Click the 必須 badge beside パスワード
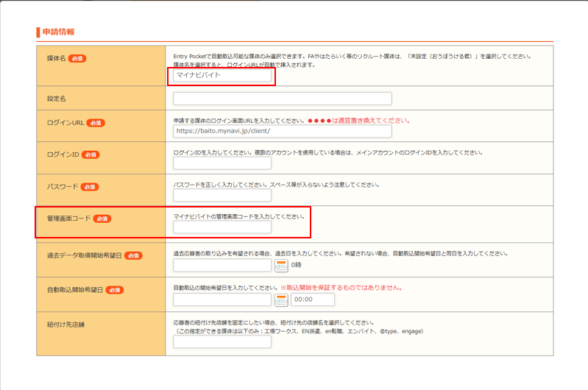Image resolution: width=588 pixels, height=390 pixels. pyautogui.click(x=90, y=187)
